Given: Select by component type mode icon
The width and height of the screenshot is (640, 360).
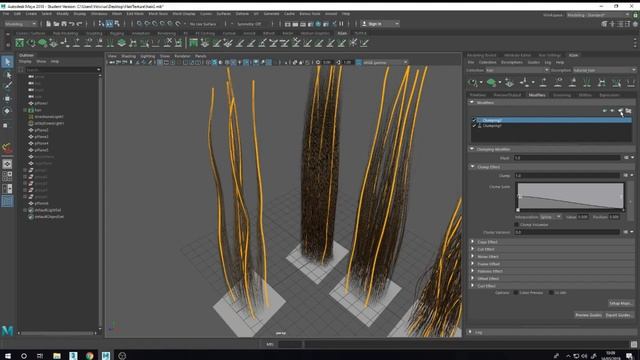Looking at the screenshot, I should (x=118, y=24).
